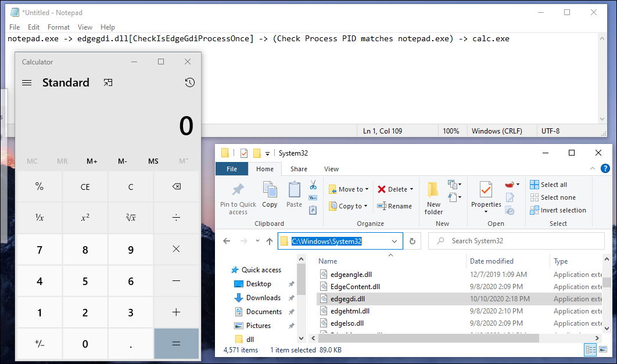Click the percent key in Calculator
This screenshot has width=617, height=364.
40,186
